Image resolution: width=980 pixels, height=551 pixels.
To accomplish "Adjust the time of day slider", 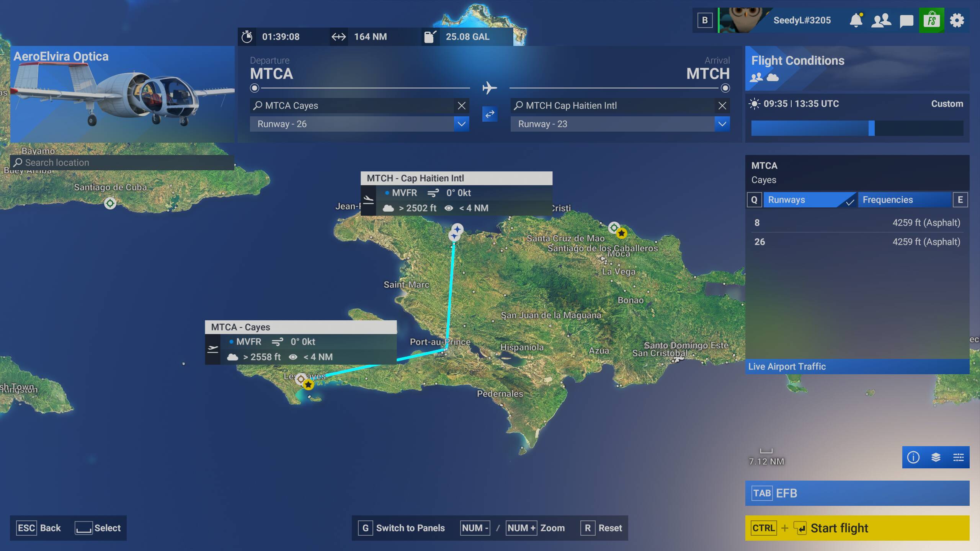I will click(871, 128).
